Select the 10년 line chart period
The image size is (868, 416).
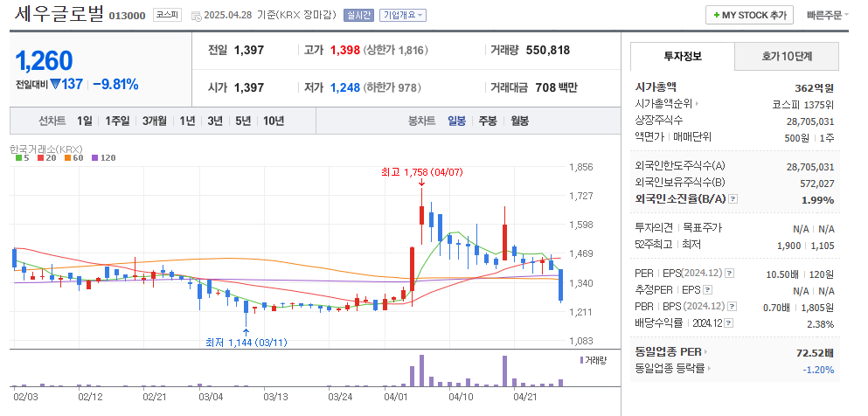coord(274,121)
